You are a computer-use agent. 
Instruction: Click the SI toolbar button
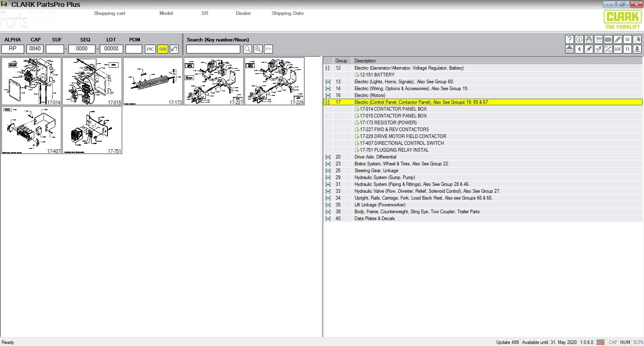point(627,39)
